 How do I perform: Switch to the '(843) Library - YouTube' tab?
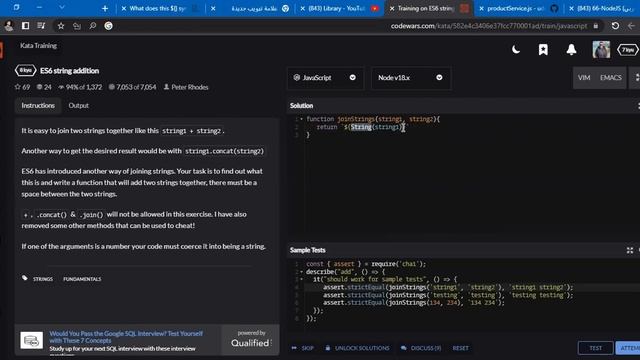(x=340, y=8)
